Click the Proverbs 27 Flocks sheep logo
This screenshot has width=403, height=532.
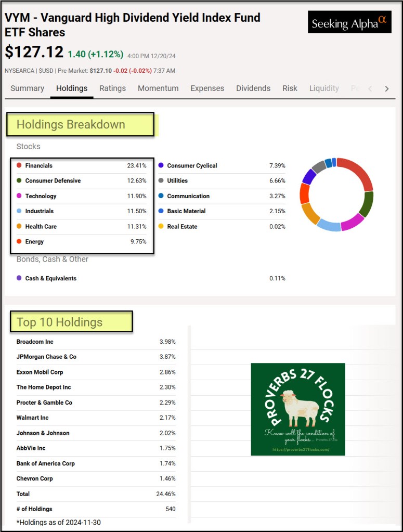click(297, 409)
